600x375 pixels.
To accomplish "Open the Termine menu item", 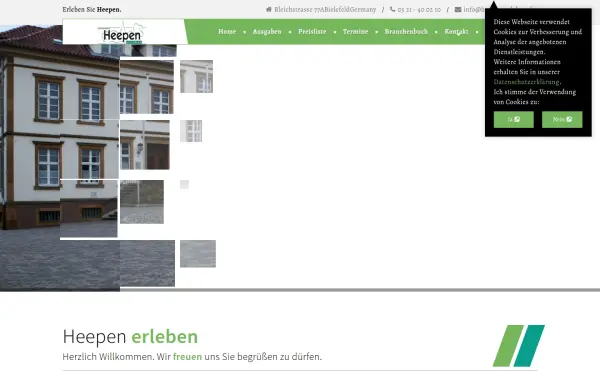I will (355, 32).
